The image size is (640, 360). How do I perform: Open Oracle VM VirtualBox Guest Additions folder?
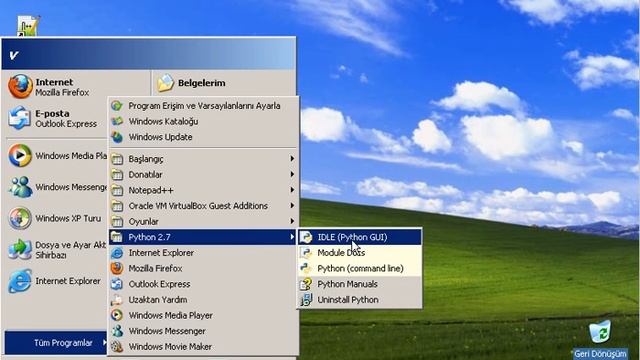(203, 206)
